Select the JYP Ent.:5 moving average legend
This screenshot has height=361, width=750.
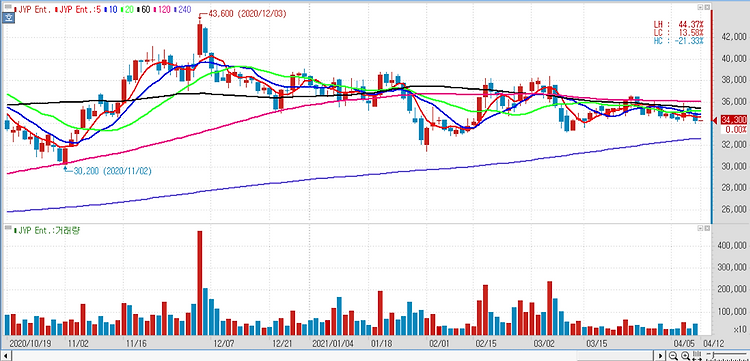[x=78, y=10]
